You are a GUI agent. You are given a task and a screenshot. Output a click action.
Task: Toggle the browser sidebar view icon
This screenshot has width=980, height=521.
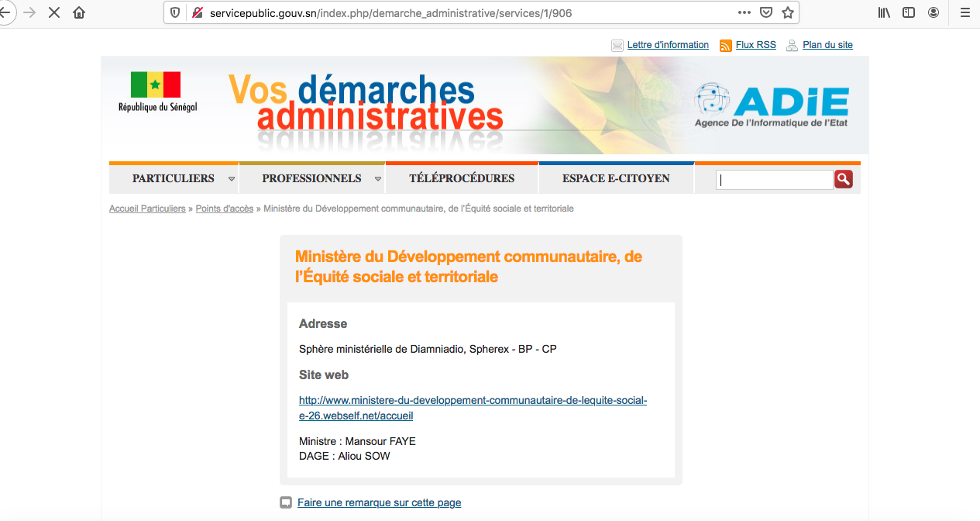point(909,12)
